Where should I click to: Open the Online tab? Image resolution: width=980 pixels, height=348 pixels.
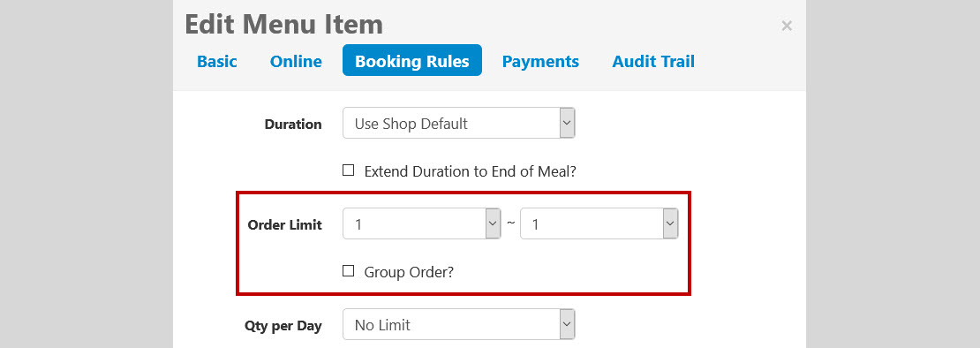coord(296,61)
